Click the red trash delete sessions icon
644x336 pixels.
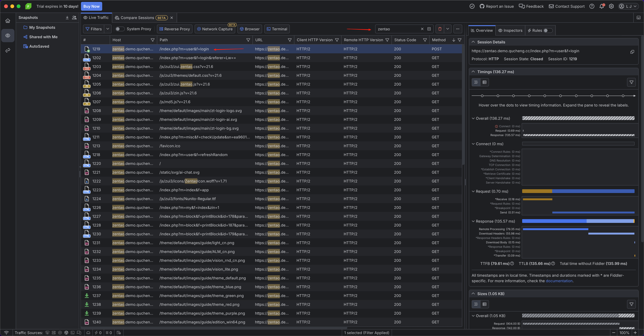(x=440, y=29)
